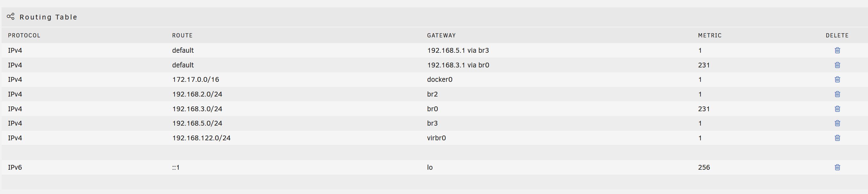Remove the 192.168.3.0/24 br0 route
This screenshot has height=194, width=868.
(x=837, y=109)
